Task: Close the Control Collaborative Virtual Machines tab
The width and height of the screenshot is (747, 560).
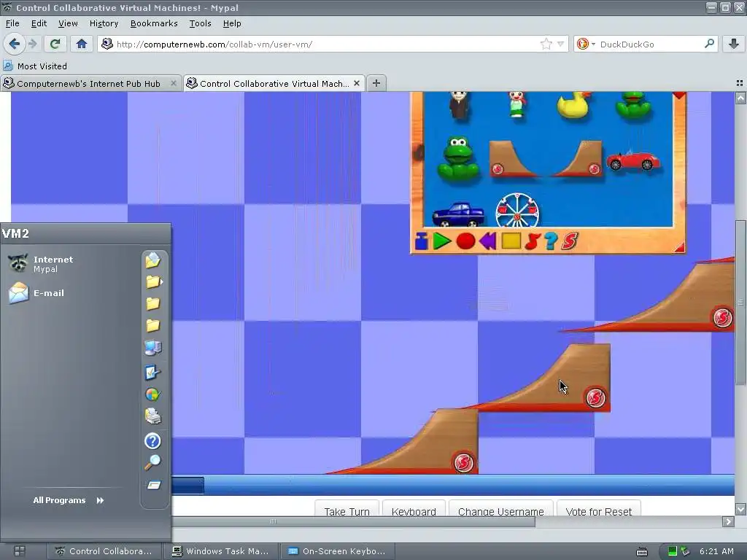Action: [x=356, y=83]
